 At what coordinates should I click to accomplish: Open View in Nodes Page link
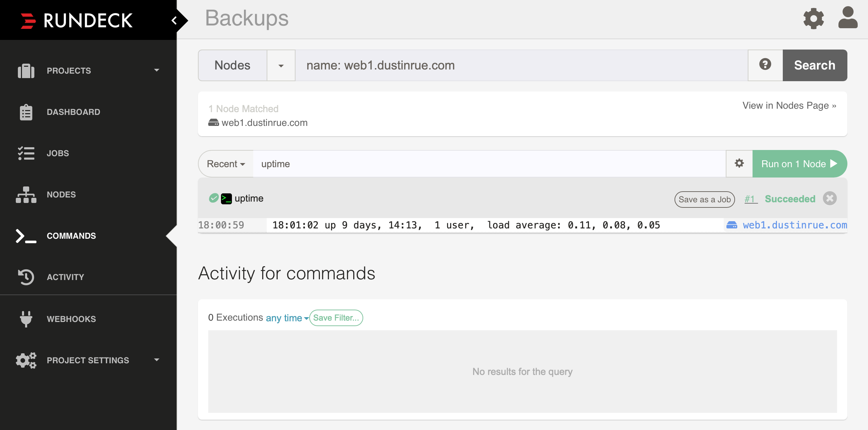tap(789, 105)
